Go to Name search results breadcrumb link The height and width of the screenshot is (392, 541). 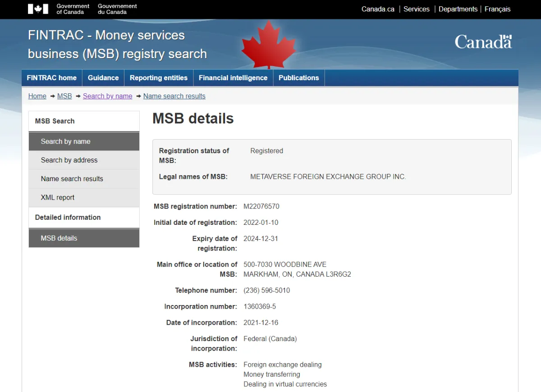coord(174,96)
